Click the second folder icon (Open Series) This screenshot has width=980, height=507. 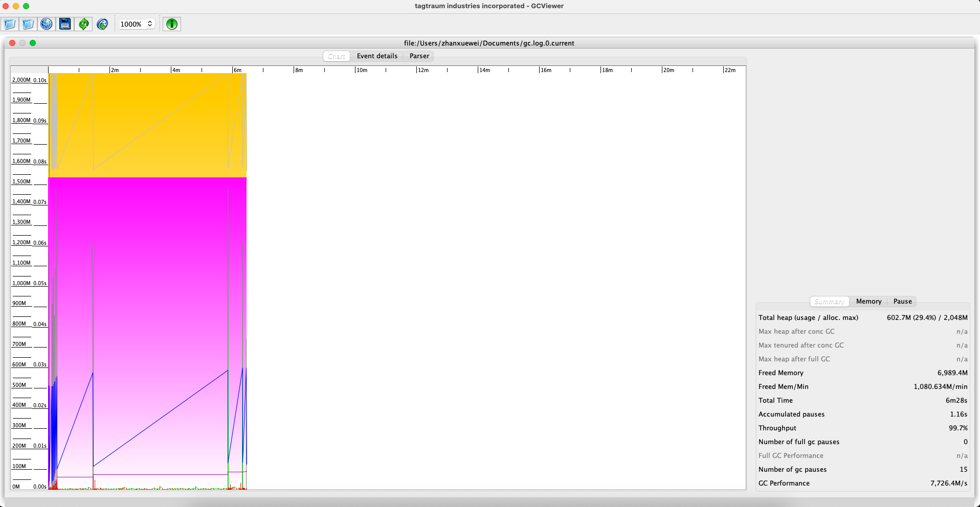(28, 24)
